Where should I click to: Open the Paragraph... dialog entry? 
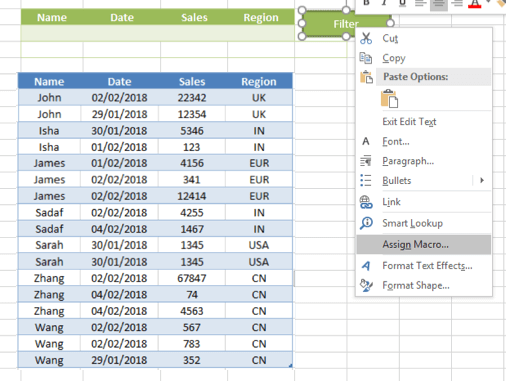(x=408, y=161)
